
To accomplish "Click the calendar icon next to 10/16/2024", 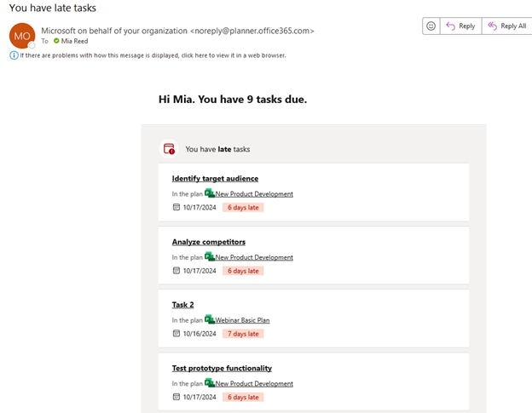I will point(176,334).
